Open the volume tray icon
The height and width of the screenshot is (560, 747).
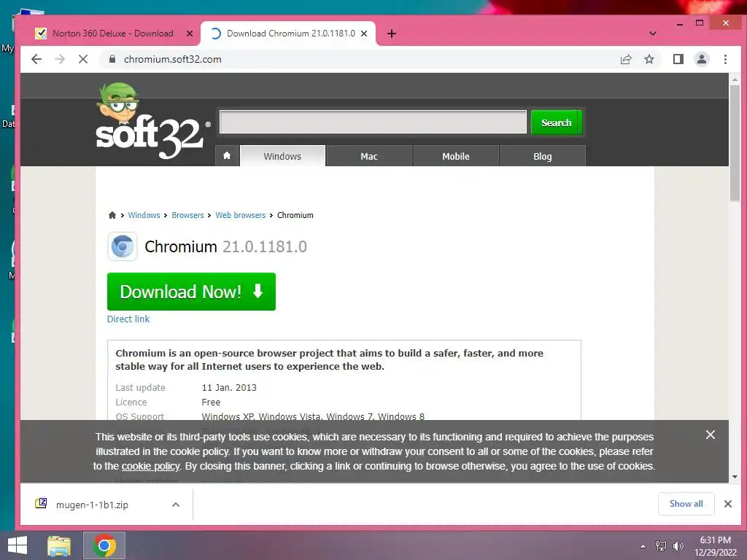point(678,546)
